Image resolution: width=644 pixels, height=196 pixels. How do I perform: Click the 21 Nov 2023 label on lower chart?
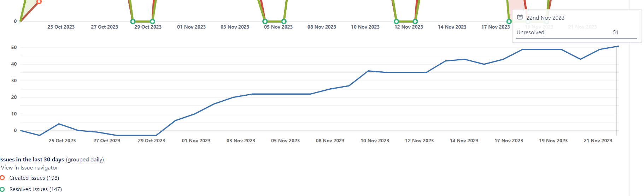pos(598,141)
